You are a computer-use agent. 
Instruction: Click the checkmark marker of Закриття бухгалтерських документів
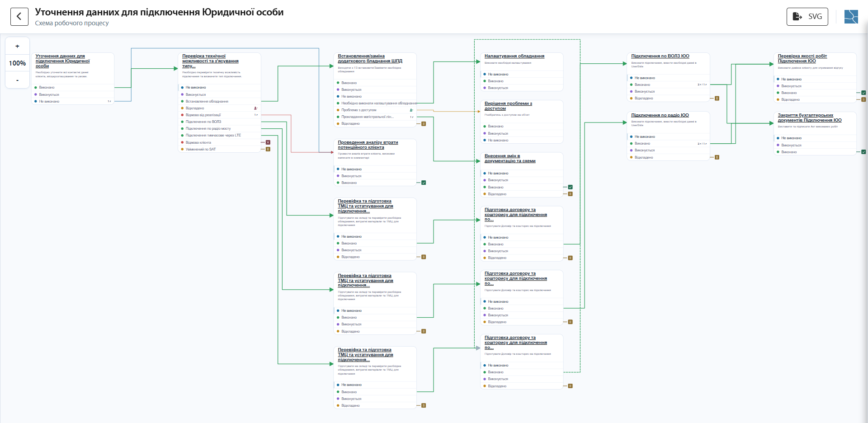[863, 152]
